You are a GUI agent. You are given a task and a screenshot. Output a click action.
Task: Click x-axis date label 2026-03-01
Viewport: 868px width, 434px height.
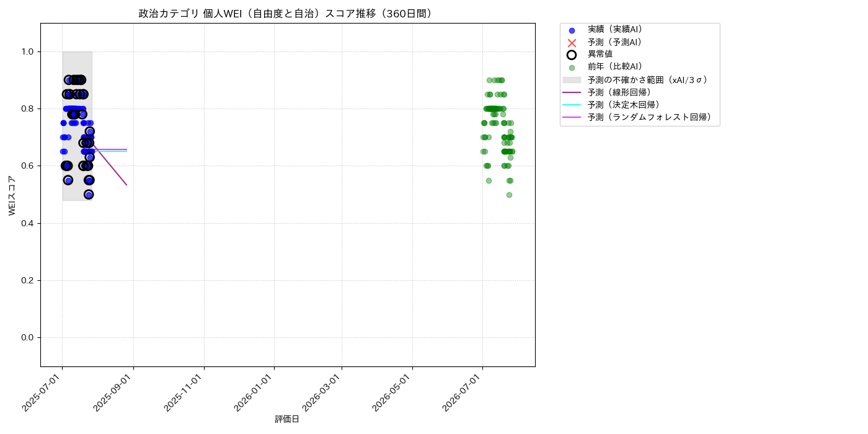pos(323,393)
